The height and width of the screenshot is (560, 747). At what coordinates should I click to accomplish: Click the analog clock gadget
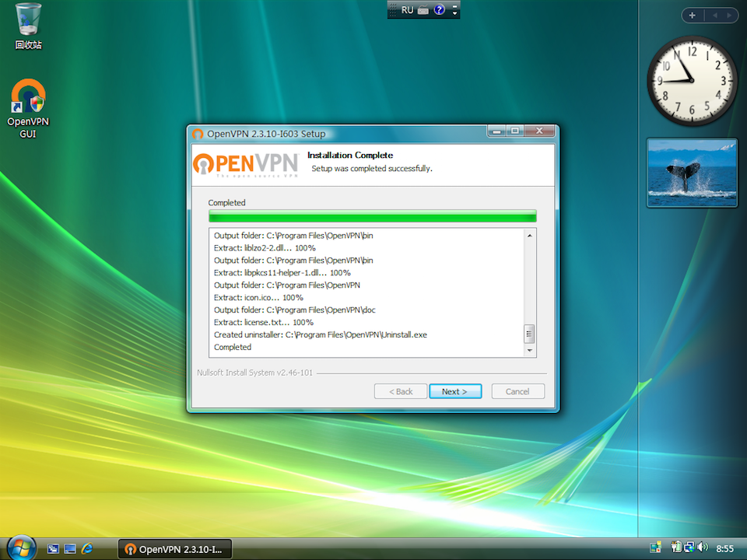tap(693, 81)
